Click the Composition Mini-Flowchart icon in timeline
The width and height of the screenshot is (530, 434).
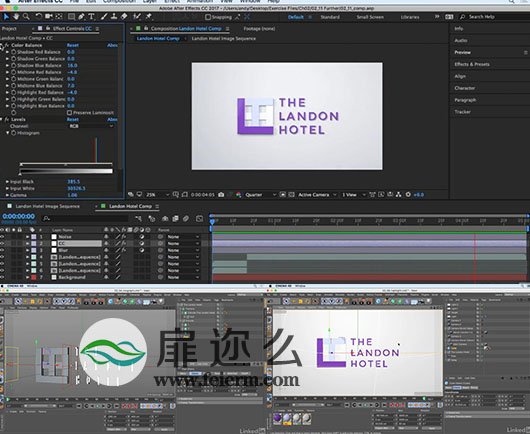pos(139,219)
